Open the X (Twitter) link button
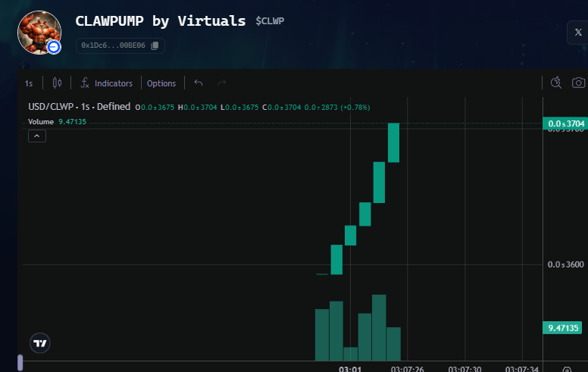Image resolution: width=588 pixels, height=372 pixels. coord(578,33)
